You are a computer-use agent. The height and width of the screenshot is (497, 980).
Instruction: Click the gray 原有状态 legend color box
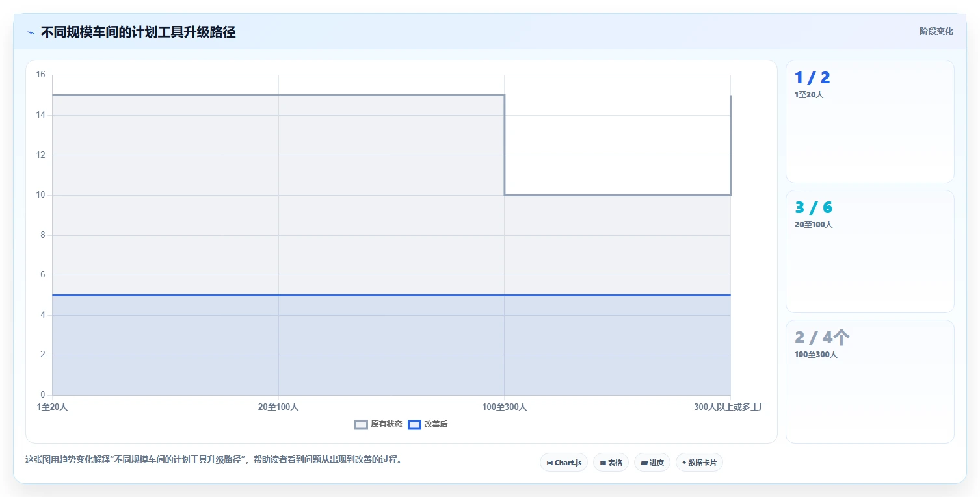click(x=361, y=424)
